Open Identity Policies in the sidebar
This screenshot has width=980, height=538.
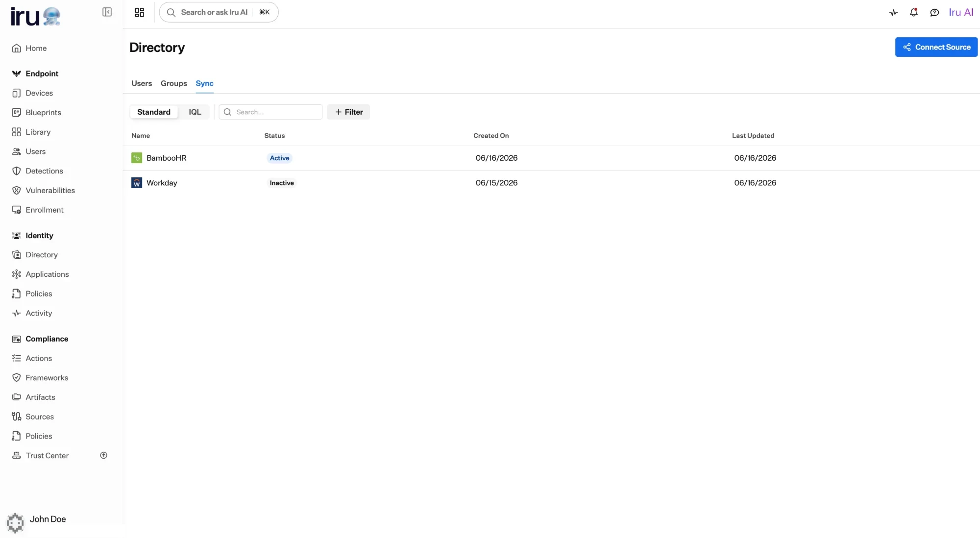(x=39, y=294)
